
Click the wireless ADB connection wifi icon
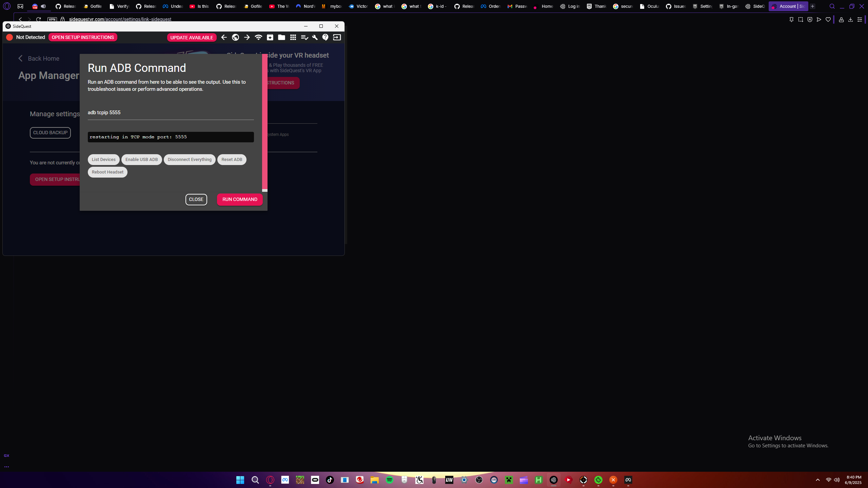258,37
